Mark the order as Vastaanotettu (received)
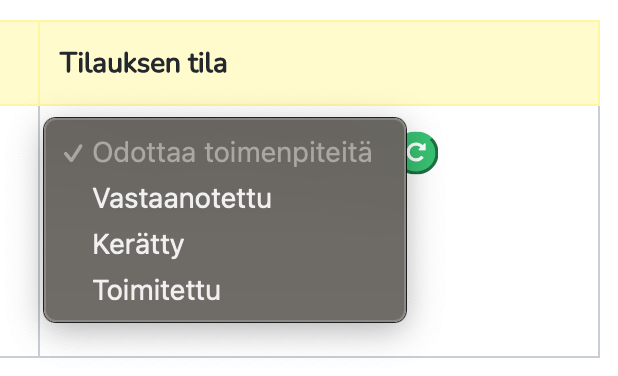 tap(225, 198)
